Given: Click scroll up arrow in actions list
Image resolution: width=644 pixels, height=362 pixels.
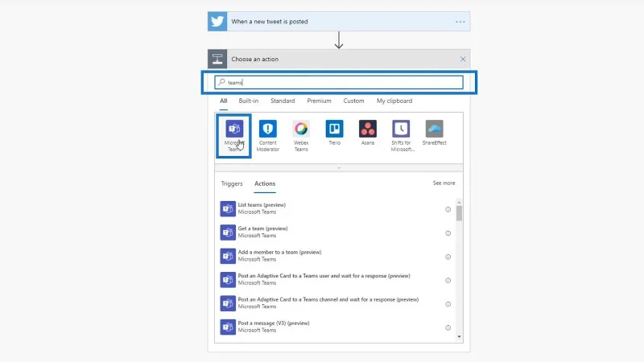Looking at the screenshot, I should [459, 203].
